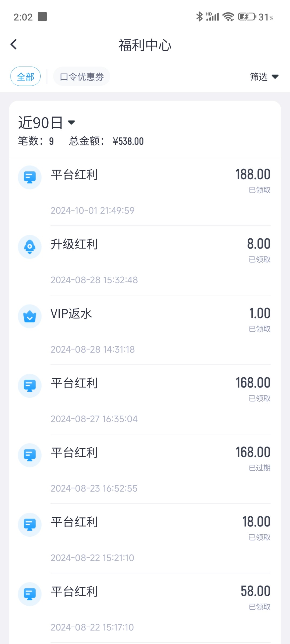Tap the 总金额 ¥538.00 summary

(106, 141)
